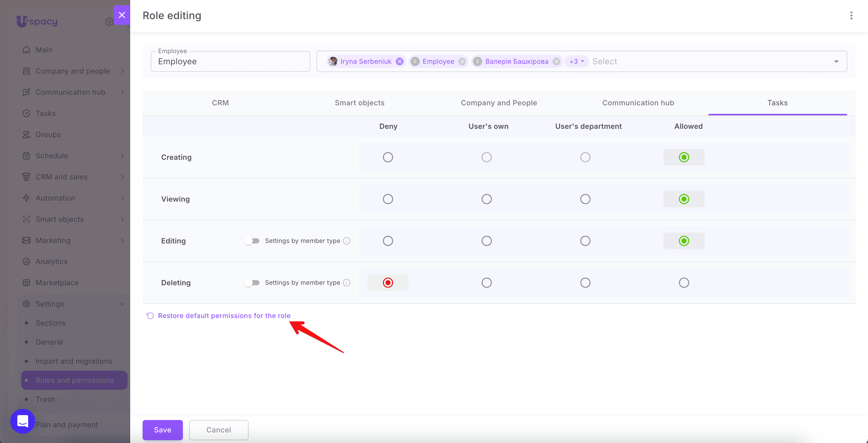Click the restore default permissions icon
This screenshot has width=868, height=443.
pyautogui.click(x=150, y=315)
